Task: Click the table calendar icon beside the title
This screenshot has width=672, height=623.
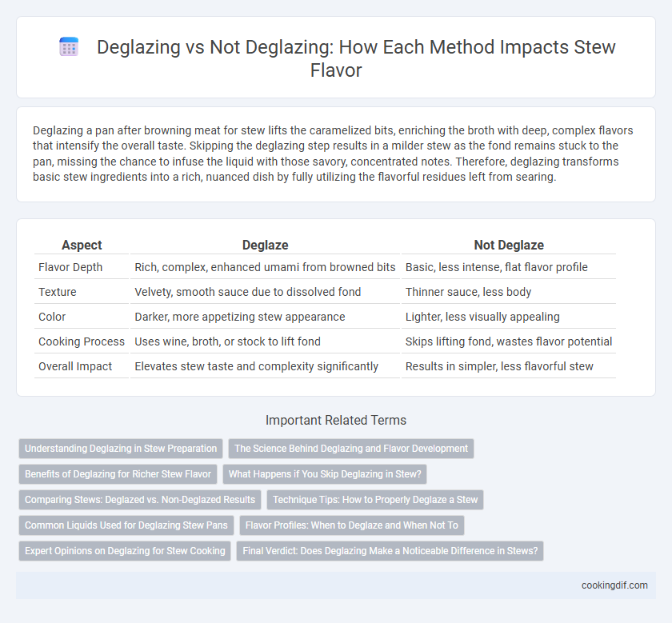Action: coord(69,46)
